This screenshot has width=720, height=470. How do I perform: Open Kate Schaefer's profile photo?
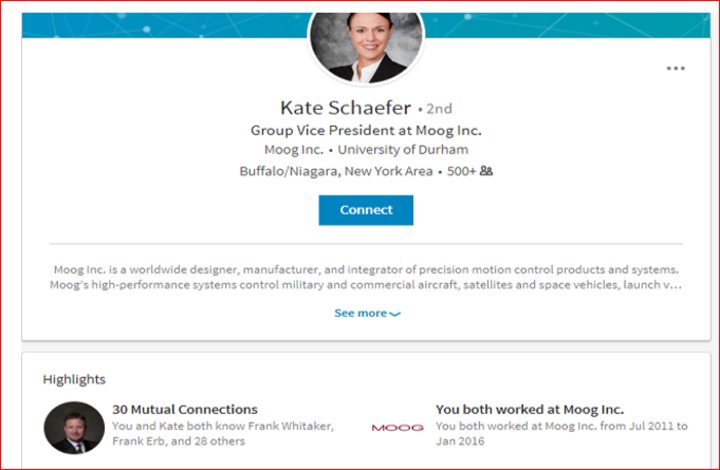[366, 46]
